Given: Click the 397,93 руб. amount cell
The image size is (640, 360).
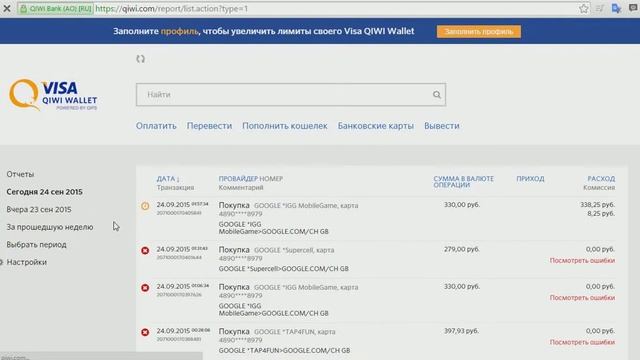Looking at the screenshot, I should pyautogui.click(x=461, y=331).
